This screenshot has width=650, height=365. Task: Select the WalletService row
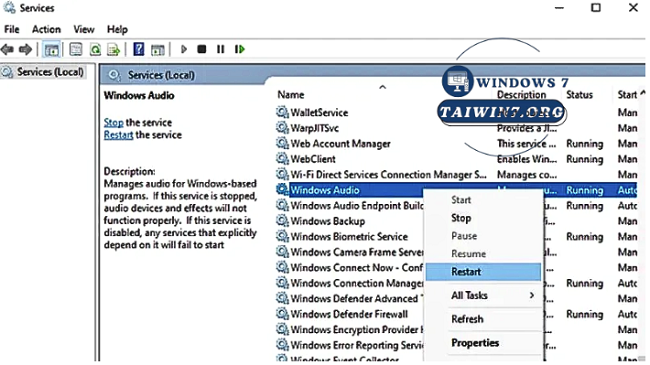click(456, 112)
